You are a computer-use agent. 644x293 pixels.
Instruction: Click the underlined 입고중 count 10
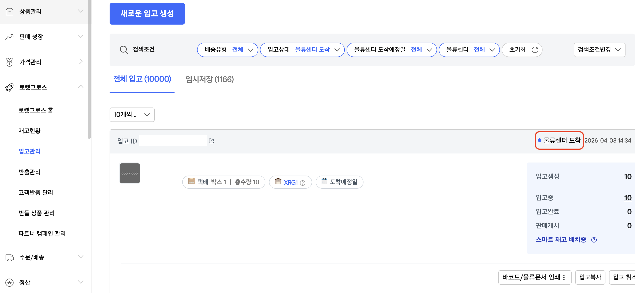coord(628,198)
